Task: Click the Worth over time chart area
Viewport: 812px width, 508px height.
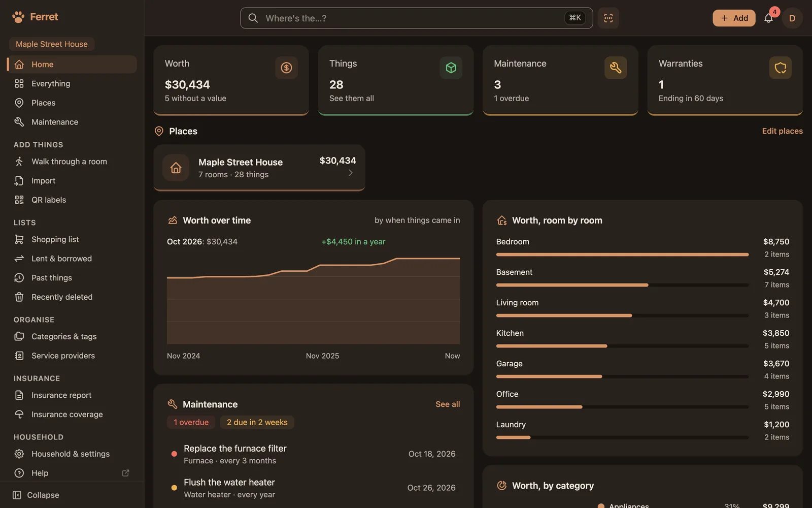Action: click(x=314, y=301)
